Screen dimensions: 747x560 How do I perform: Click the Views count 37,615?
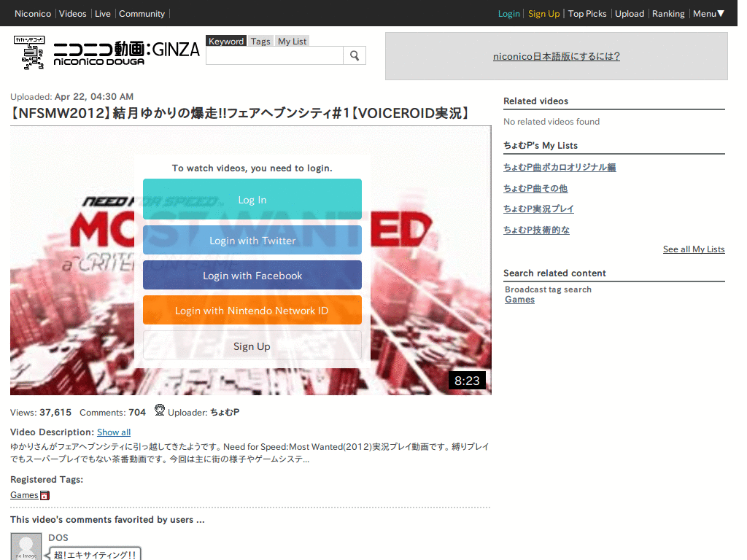(x=55, y=413)
